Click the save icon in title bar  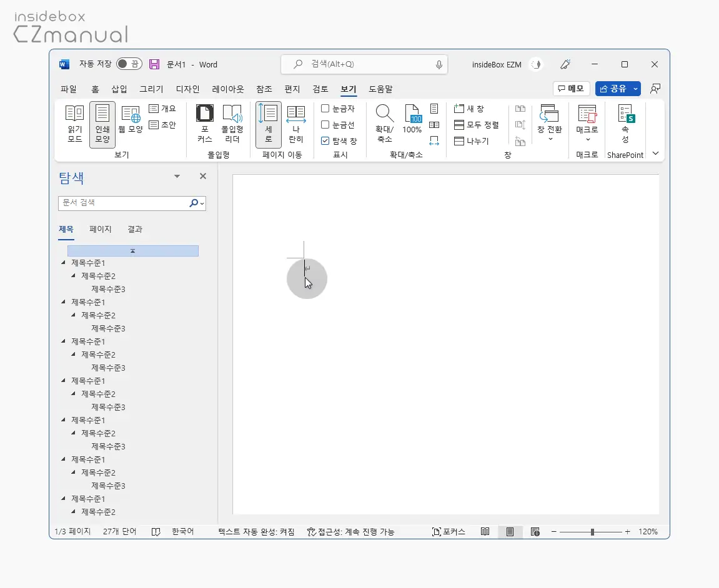(154, 64)
